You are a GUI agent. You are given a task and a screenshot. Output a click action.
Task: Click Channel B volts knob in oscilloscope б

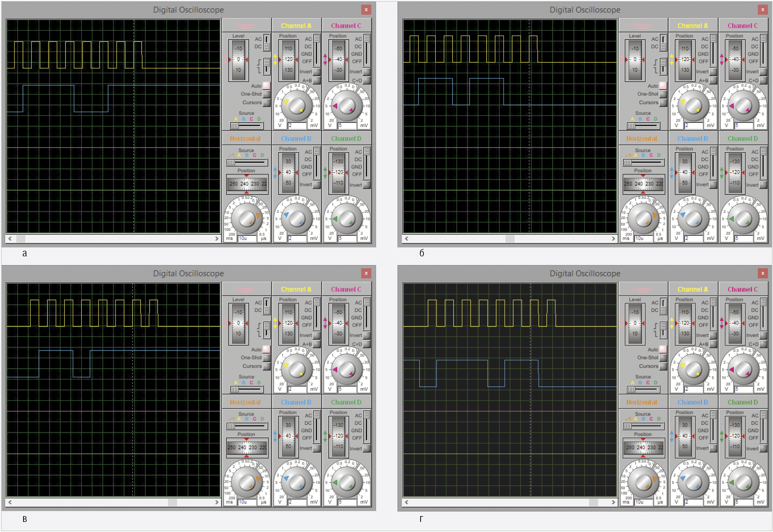693,219
